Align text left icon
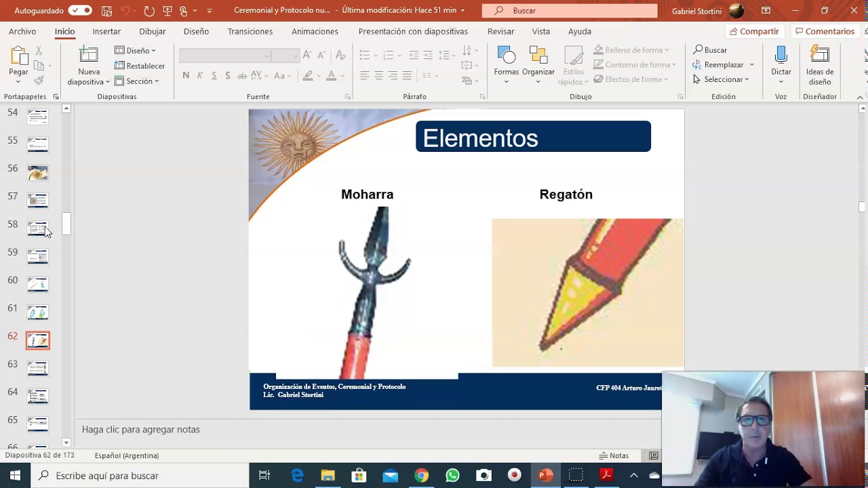This screenshot has height=488, width=868. 365,76
